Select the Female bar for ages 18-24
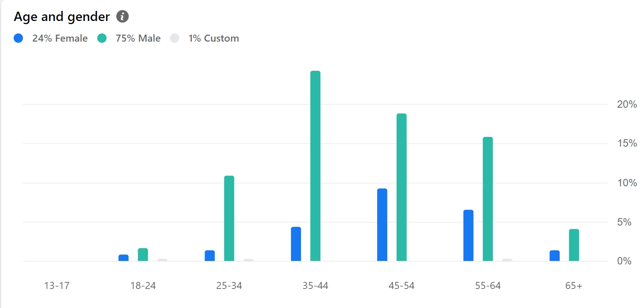644x308 pixels. [x=124, y=258]
